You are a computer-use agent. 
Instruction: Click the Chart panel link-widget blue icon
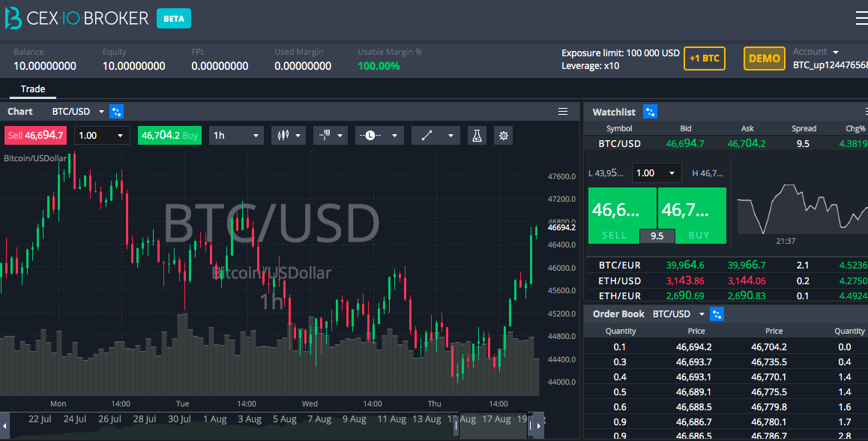pyautogui.click(x=116, y=111)
